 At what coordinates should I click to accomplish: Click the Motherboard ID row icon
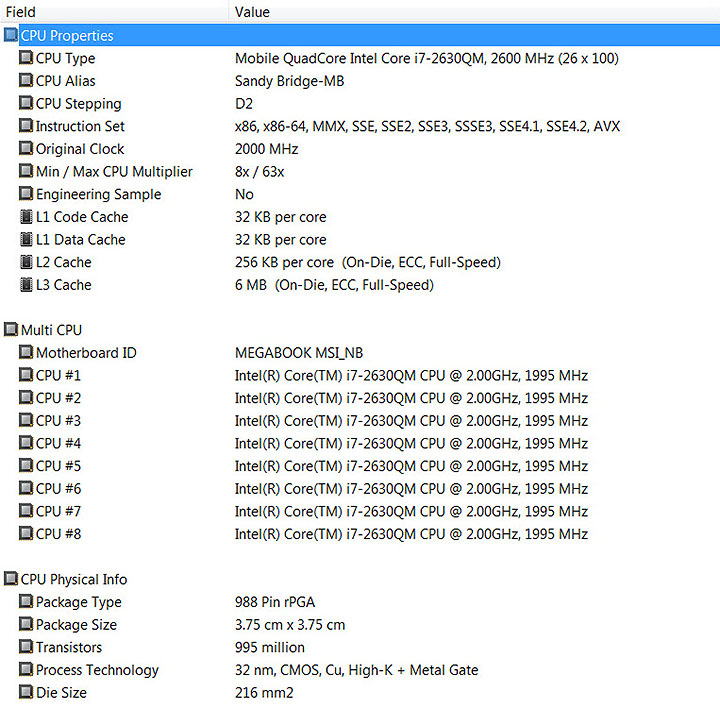click(x=26, y=352)
